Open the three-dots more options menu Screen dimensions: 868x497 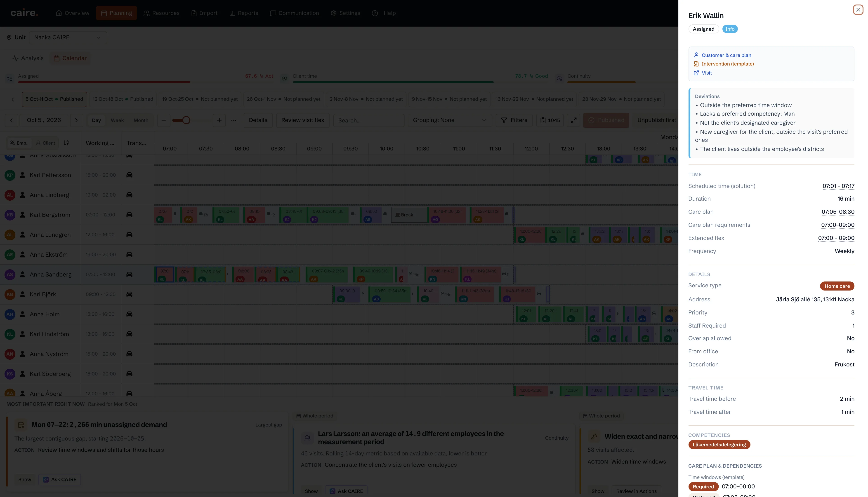coord(234,120)
